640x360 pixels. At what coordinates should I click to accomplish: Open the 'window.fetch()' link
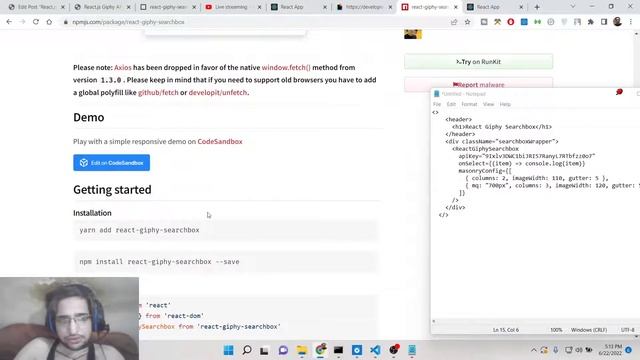pos(286,67)
